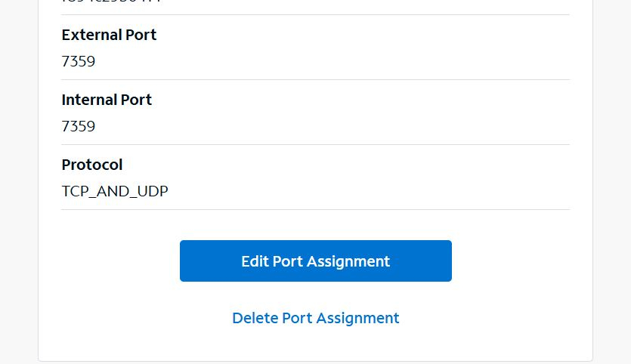Click the Internal Port heading
This screenshot has height=364, width=631.
[107, 100]
